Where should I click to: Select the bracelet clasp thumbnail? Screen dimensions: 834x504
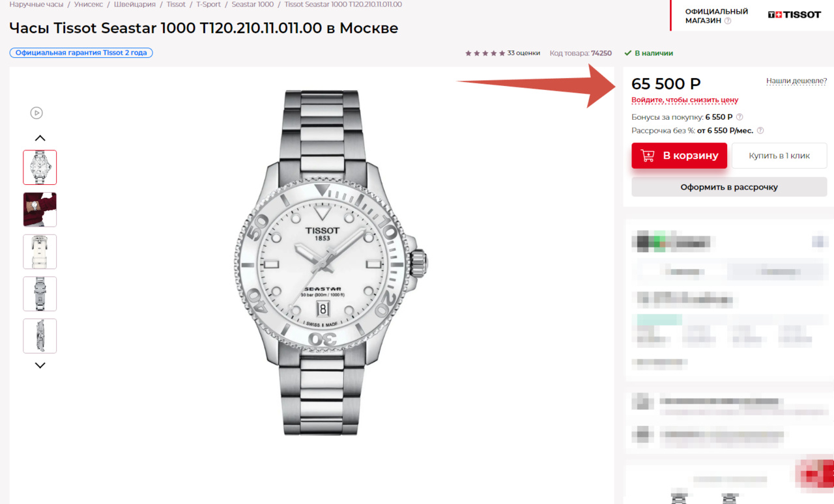[40, 294]
